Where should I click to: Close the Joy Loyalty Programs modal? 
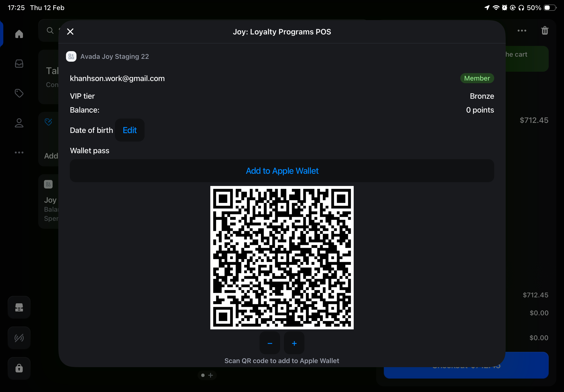[x=70, y=32]
